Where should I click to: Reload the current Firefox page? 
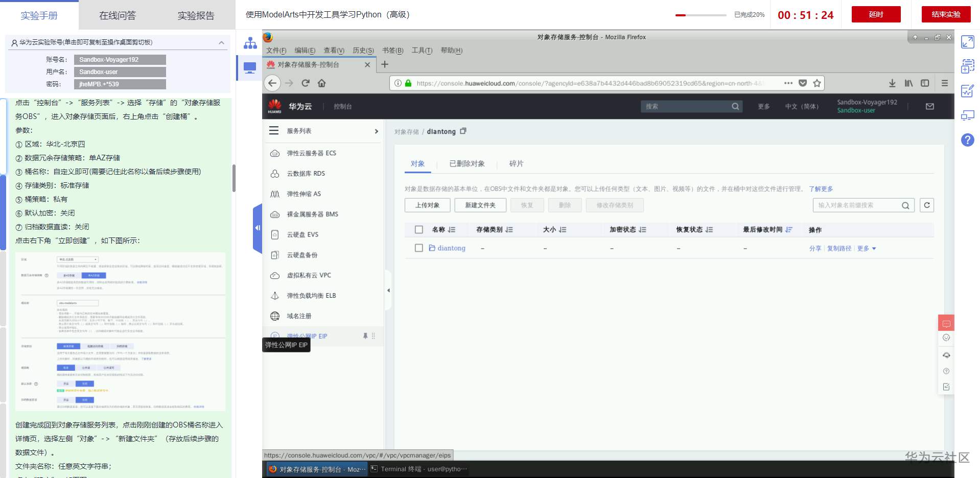point(306,83)
